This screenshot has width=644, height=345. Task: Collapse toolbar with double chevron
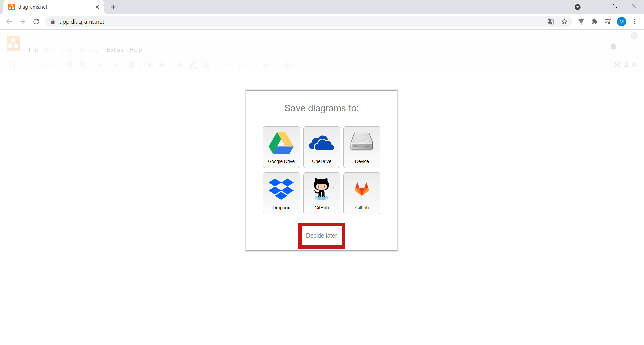(634, 65)
